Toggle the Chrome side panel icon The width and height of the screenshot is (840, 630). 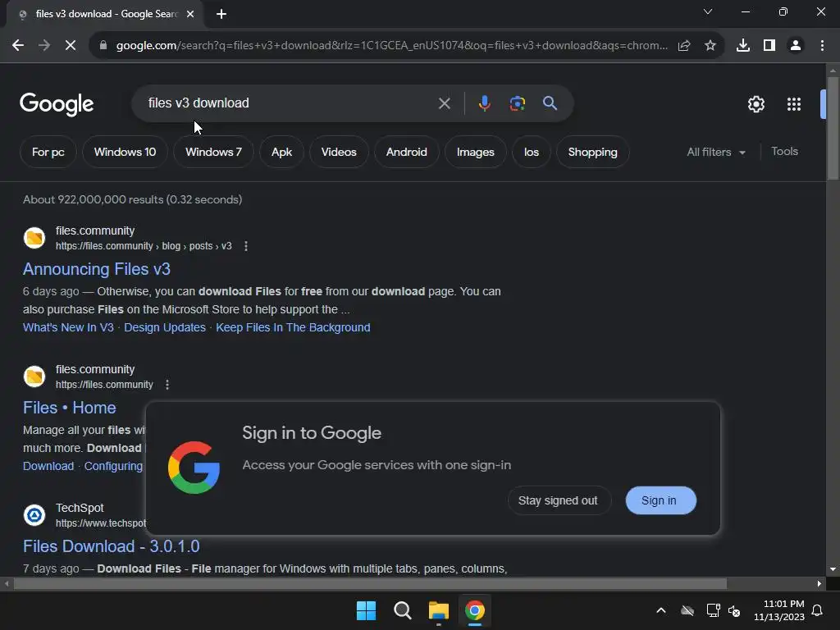tap(769, 46)
